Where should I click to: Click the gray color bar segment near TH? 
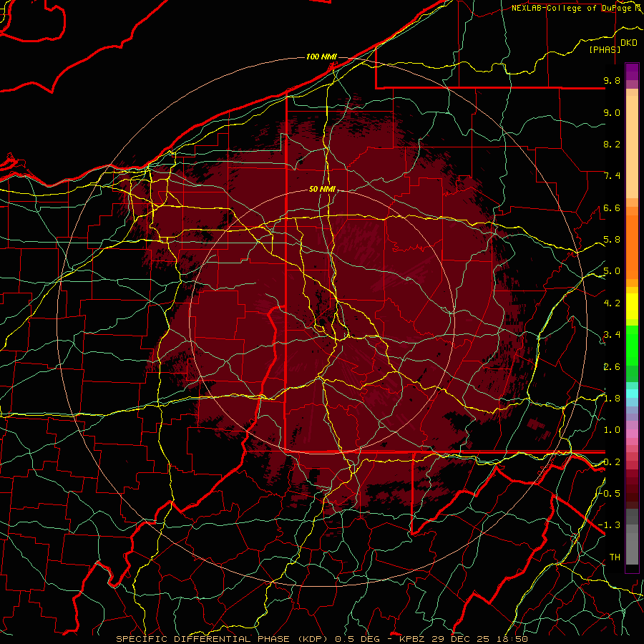click(632, 548)
